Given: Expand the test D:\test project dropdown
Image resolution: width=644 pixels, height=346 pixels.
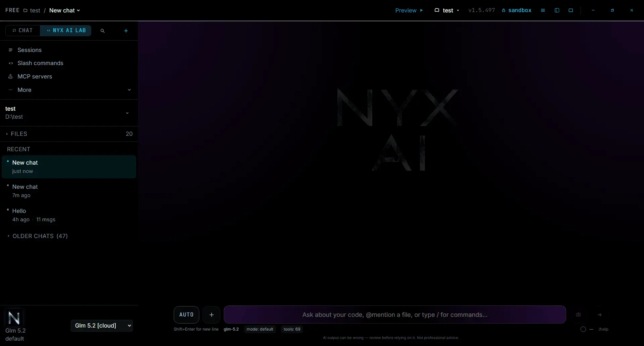Looking at the screenshot, I should tap(127, 113).
